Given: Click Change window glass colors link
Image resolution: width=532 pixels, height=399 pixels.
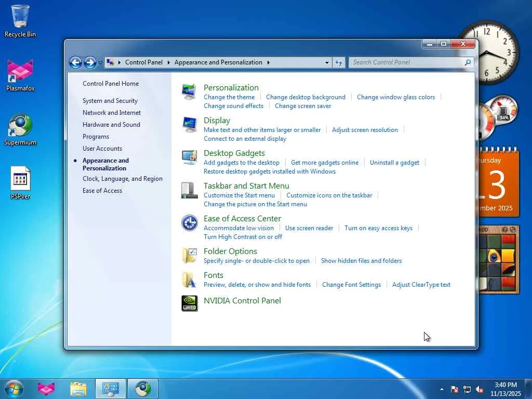Looking at the screenshot, I should [396, 97].
